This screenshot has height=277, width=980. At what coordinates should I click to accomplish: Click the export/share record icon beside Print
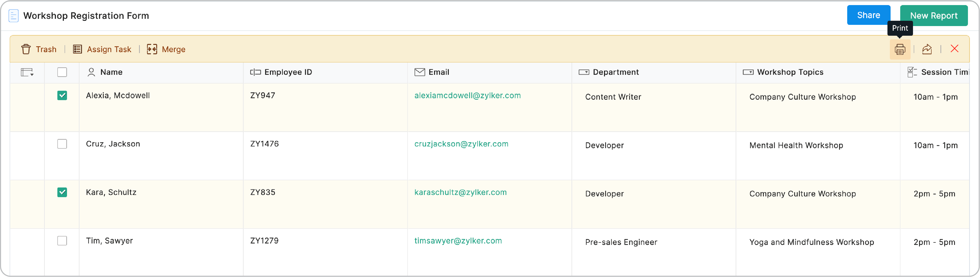(x=927, y=49)
